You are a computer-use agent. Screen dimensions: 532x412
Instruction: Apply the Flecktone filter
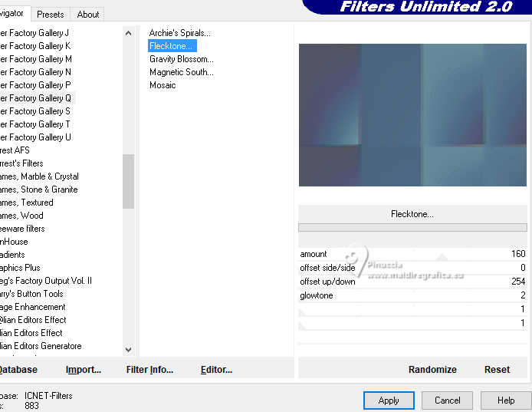tap(389, 400)
